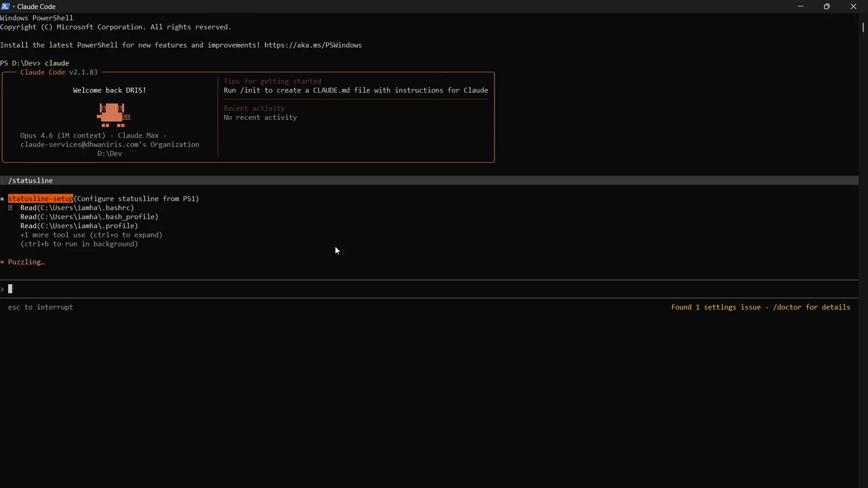Click the Claude Code mascot pixel icon
Image resolution: width=868 pixels, height=488 pixels.
(113, 115)
